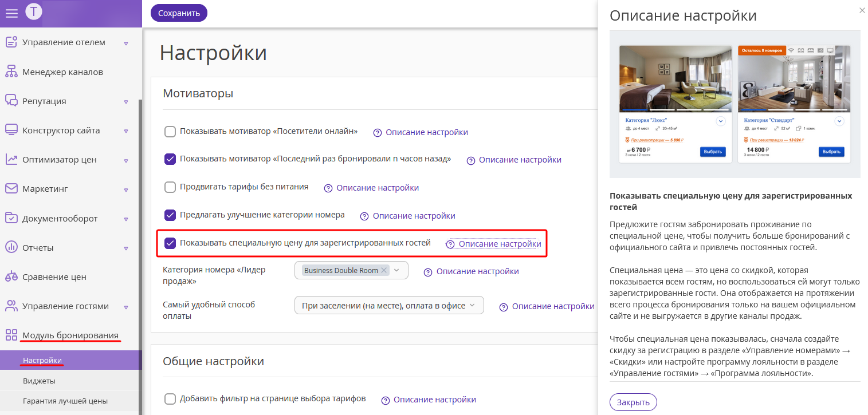Enable «Посетители онлайн» motivator checkbox

tap(170, 132)
